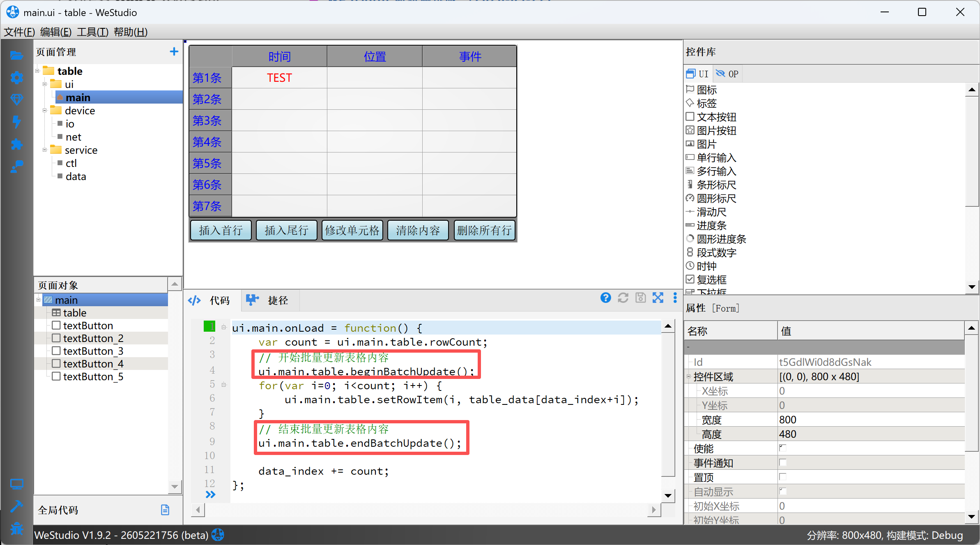Click the 删除所有行 button

485,230
